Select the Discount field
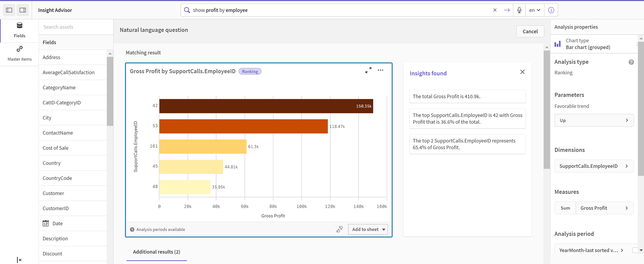Image resolution: width=644 pixels, height=264 pixels. click(x=73, y=253)
